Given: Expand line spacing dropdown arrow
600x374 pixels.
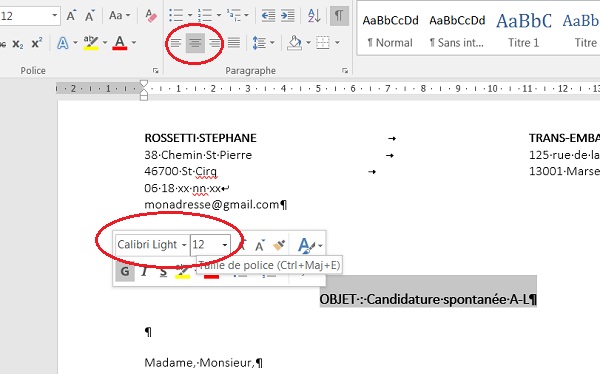Looking at the screenshot, I should pos(272,43).
